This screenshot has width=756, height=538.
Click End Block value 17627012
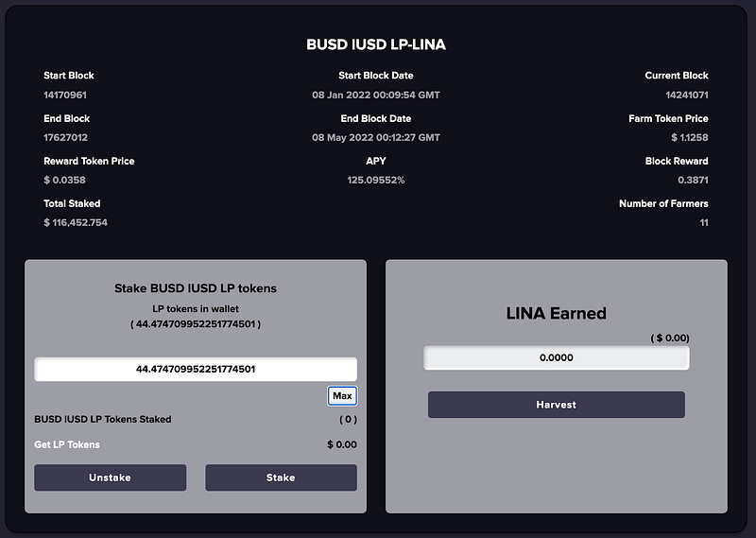65,137
